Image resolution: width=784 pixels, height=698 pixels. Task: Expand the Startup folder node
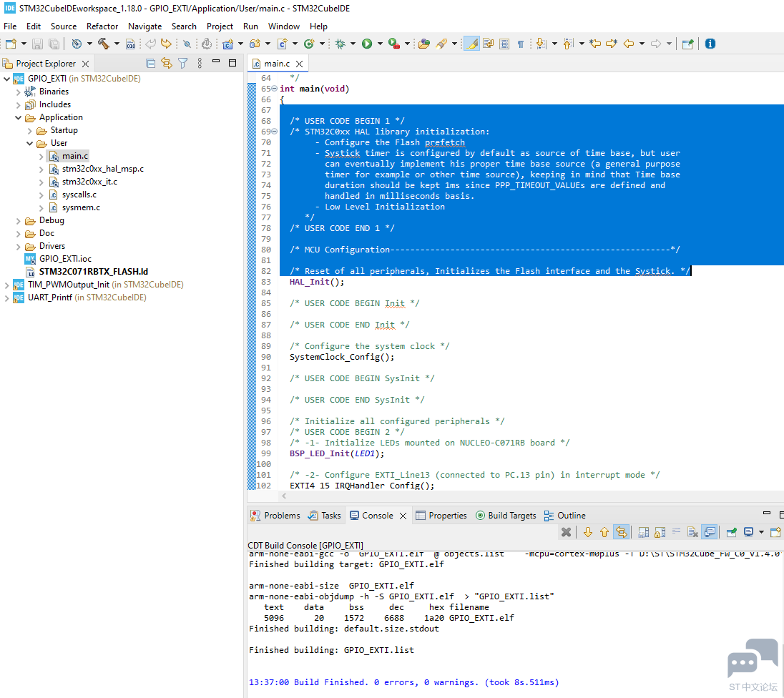point(29,130)
